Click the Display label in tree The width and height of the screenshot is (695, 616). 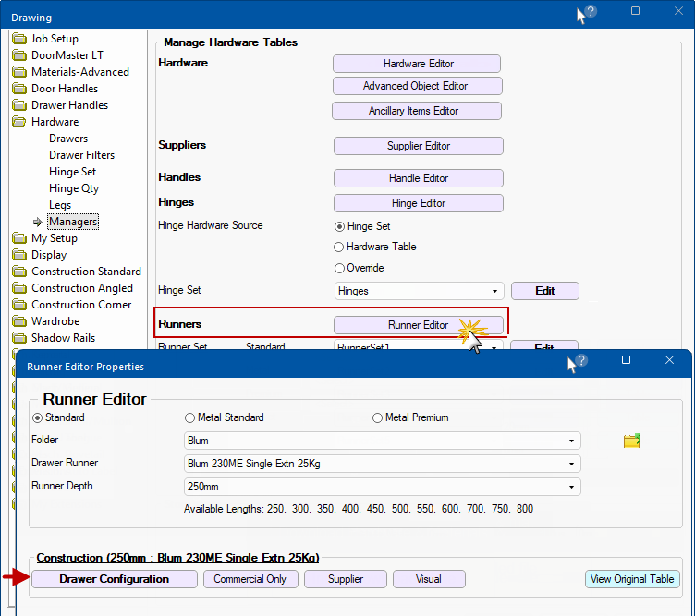point(49,255)
